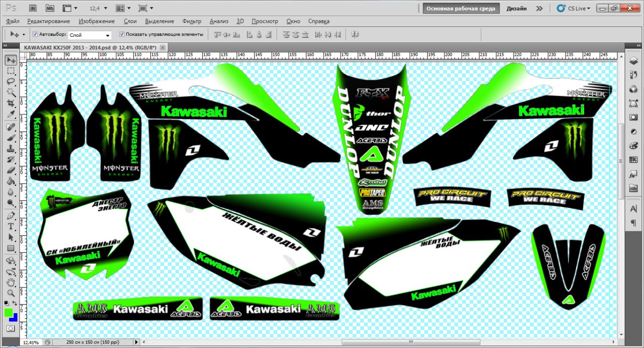This screenshot has height=348, width=644.
Task: Select the Horizontal Type tool
Action: (x=11, y=227)
